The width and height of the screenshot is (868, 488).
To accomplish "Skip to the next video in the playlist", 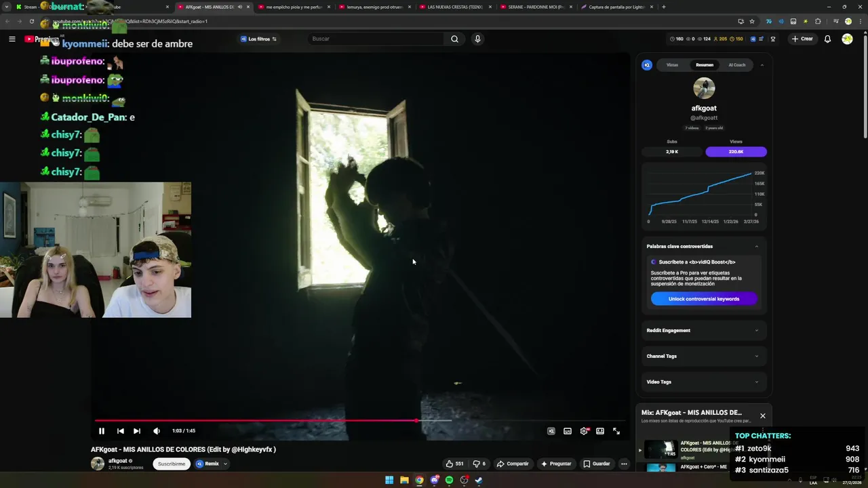I will (x=137, y=431).
